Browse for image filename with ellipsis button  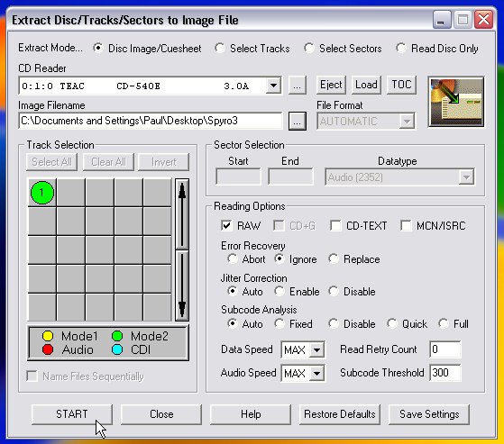point(298,122)
